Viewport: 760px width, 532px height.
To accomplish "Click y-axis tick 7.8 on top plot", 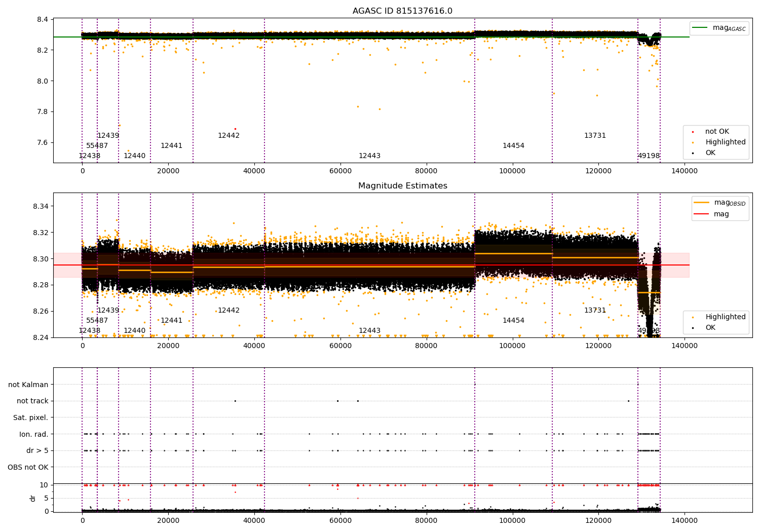I will coord(43,112).
